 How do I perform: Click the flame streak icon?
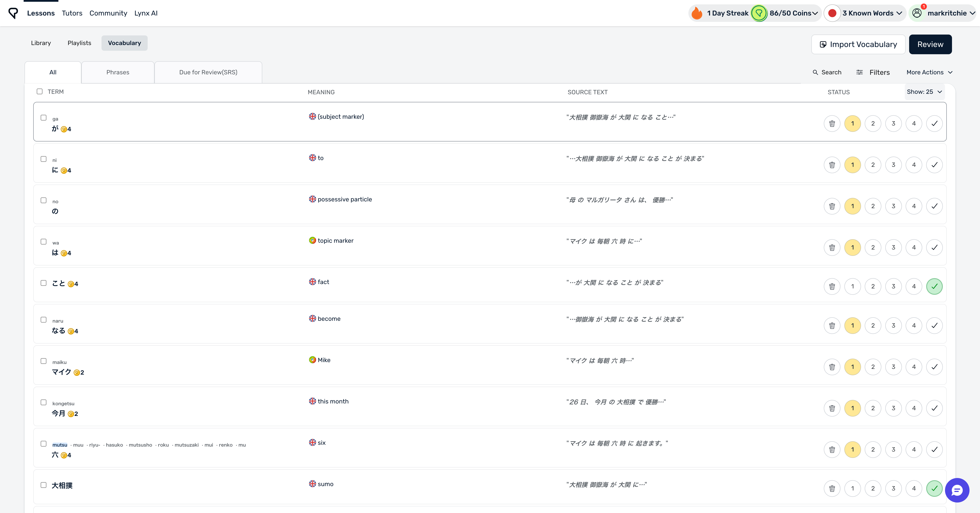coord(697,13)
